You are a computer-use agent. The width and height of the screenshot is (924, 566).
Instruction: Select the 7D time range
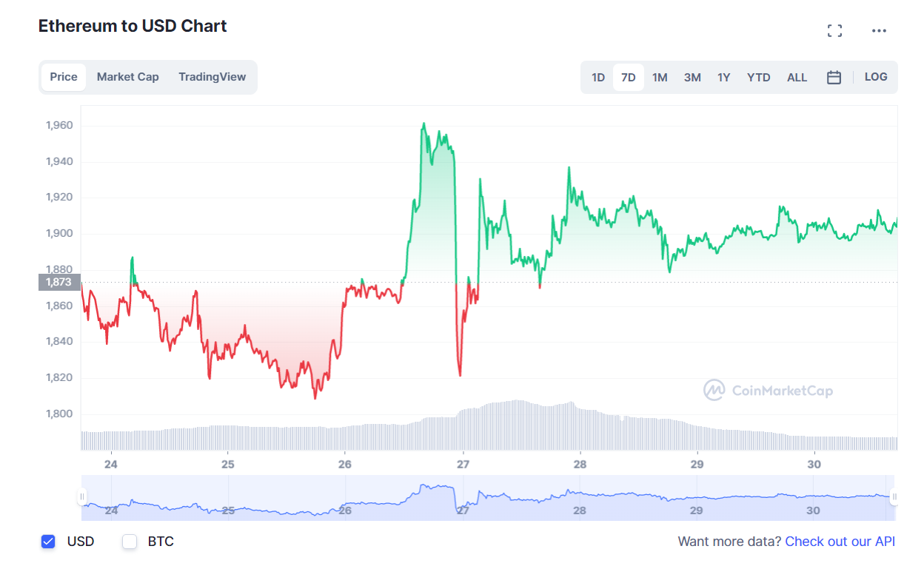(629, 77)
